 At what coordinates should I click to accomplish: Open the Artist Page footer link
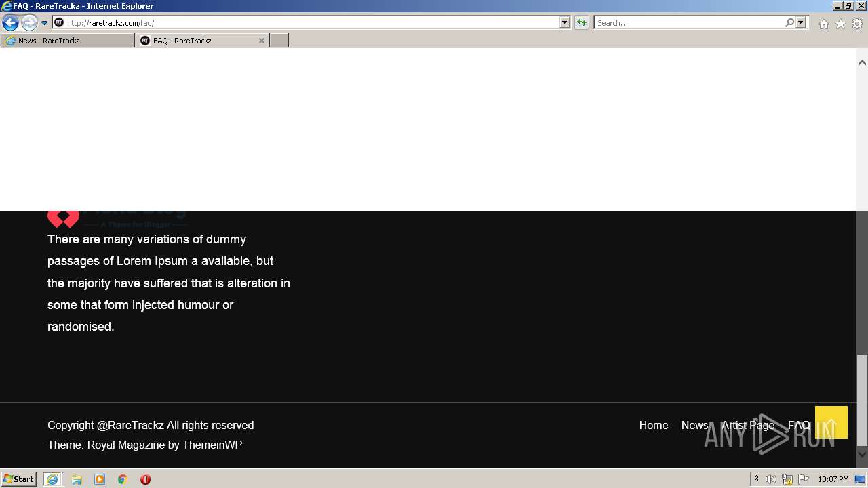click(748, 425)
